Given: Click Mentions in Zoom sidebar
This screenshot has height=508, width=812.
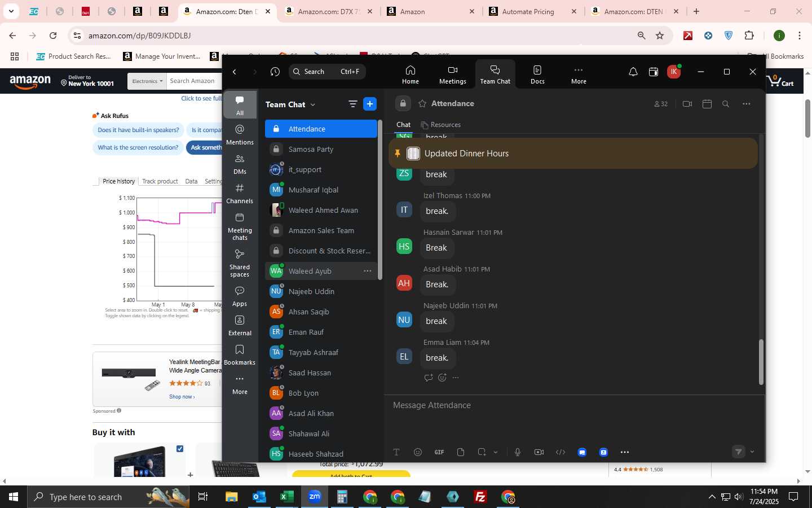Looking at the screenshot, I should (240, 135).
